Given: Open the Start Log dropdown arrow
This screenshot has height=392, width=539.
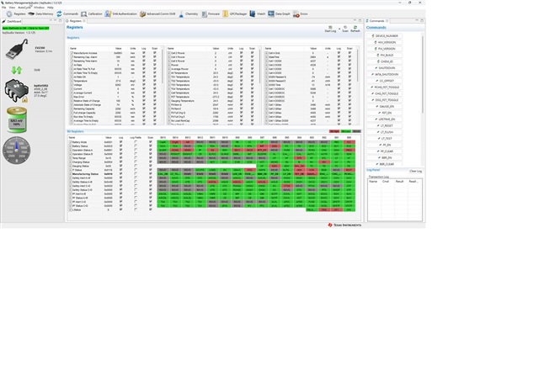Looking at the screenshot, I should pyautogui.click(x=339, y=29).
